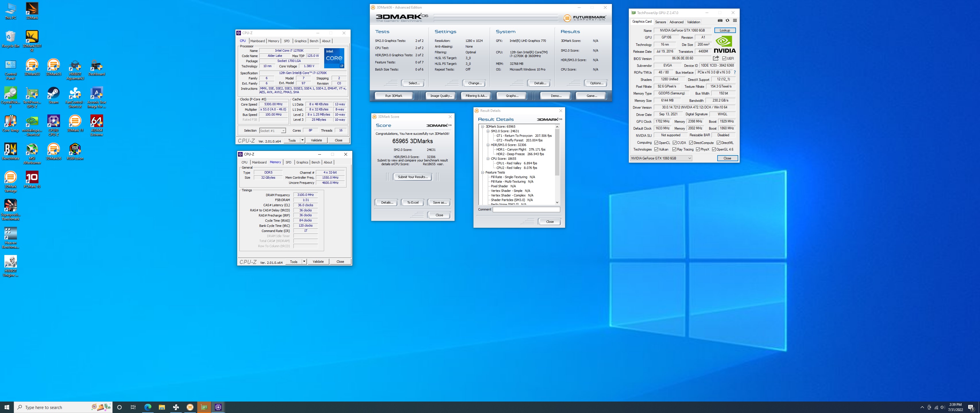Open the PCMark 10 desktop icon
The image size is (980, 413).
(32, 180)
